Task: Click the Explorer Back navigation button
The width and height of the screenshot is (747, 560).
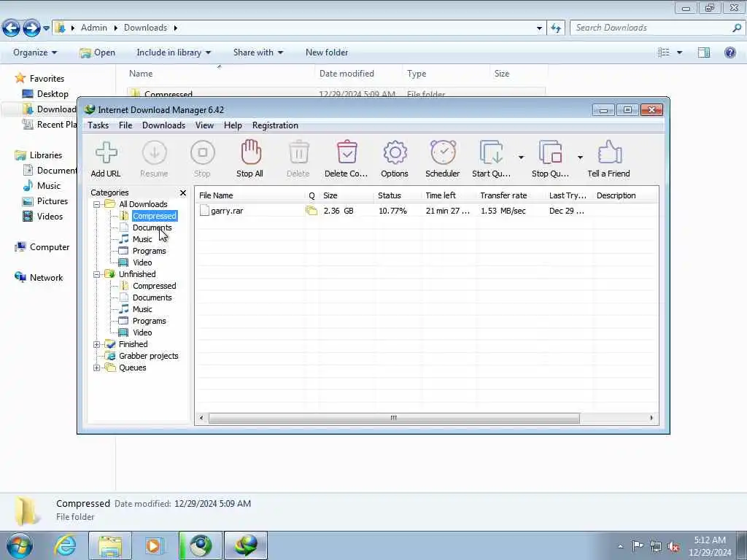Action: click(12, 28)
